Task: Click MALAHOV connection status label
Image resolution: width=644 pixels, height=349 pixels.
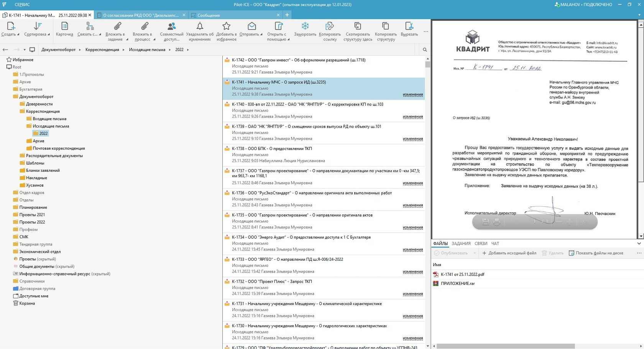Action: [583, 5]
